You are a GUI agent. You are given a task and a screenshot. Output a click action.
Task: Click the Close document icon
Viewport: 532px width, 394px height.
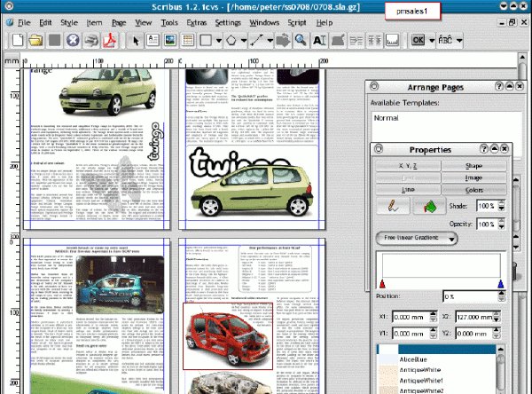[73, 40]
